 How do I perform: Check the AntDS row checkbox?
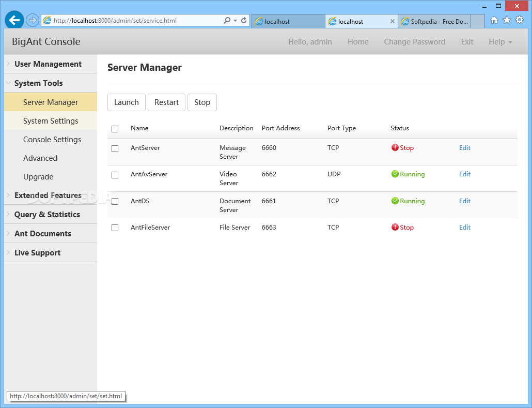pyautogui.click(x=115, y=202)
